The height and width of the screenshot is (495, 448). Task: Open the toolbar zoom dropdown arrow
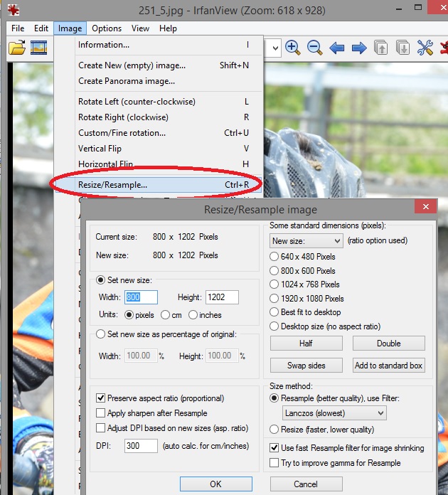pos(275,48)
